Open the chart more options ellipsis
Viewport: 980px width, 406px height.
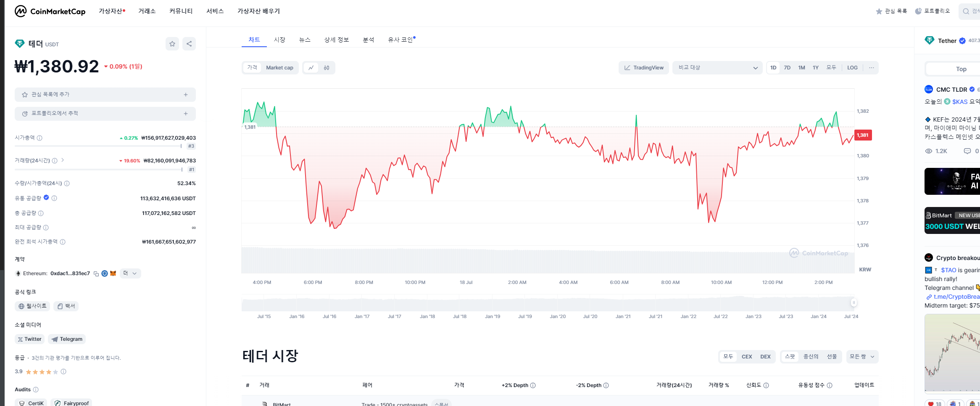pos(872,68)
